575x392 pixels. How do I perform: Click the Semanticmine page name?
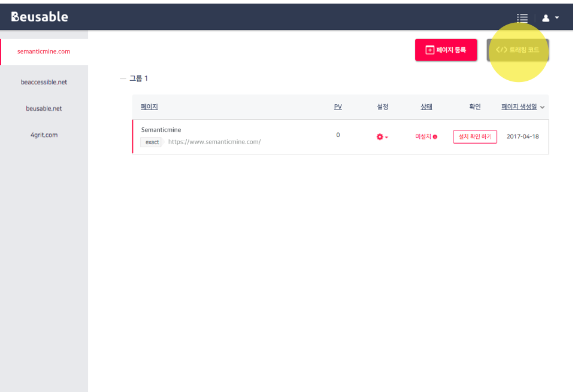(x=161, y=130)
